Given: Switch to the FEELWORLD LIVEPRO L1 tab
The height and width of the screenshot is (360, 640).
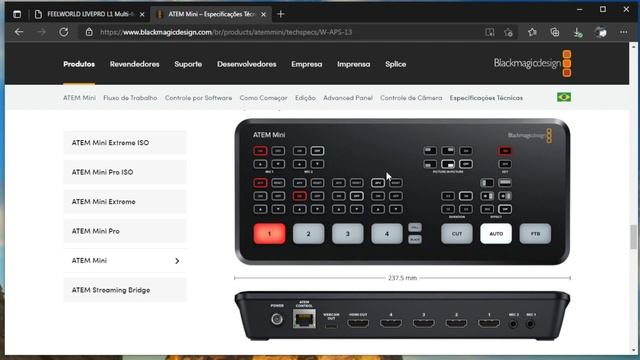Looking at the screenshot, I should 89,14.
